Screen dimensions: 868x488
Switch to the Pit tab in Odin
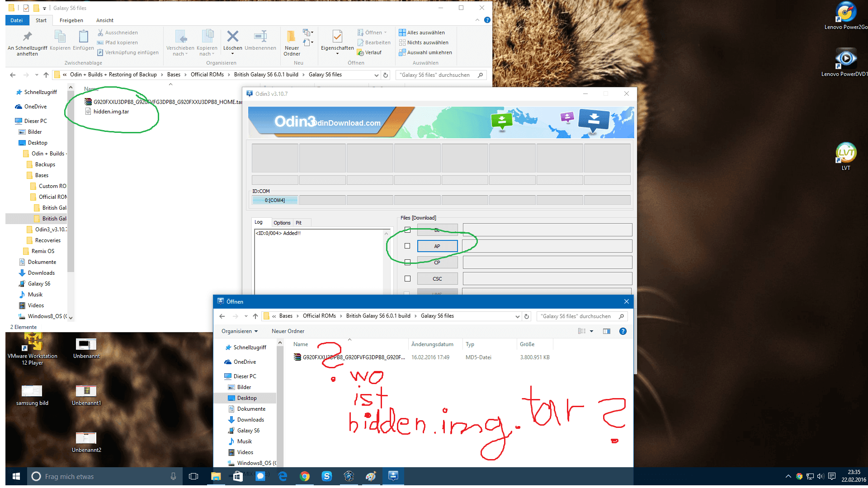(x=298, y=223)
